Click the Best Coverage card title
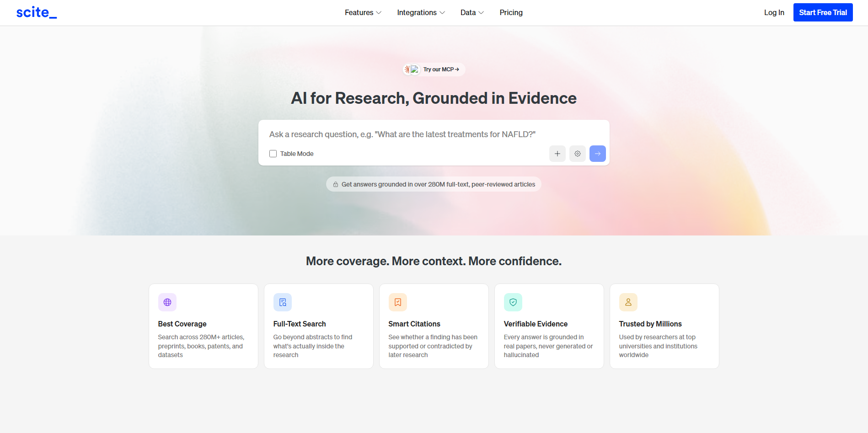 [182, 324]
